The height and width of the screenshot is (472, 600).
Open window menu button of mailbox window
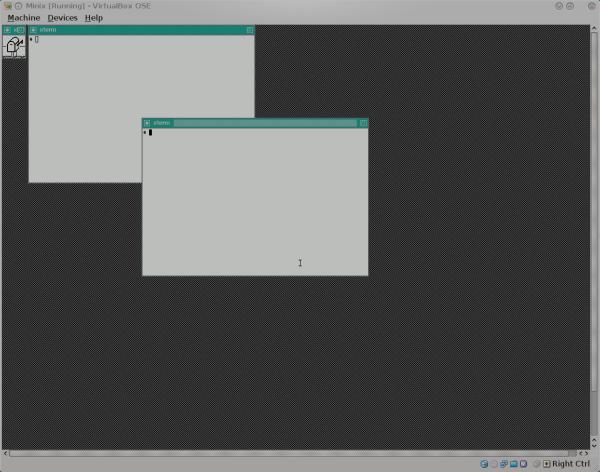[7, 30]
